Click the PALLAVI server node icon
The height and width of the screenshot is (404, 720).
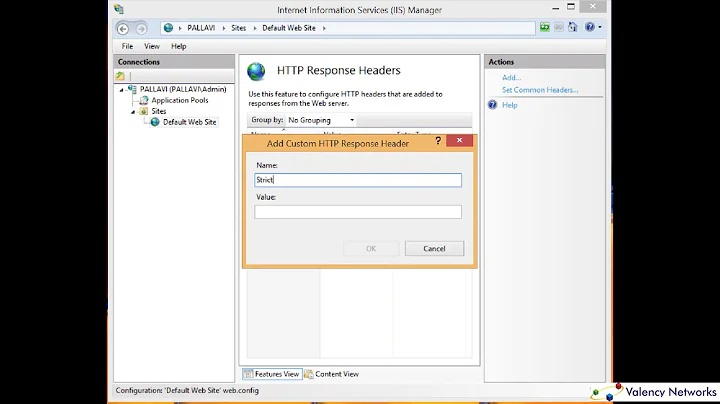[x=132, y=89]
